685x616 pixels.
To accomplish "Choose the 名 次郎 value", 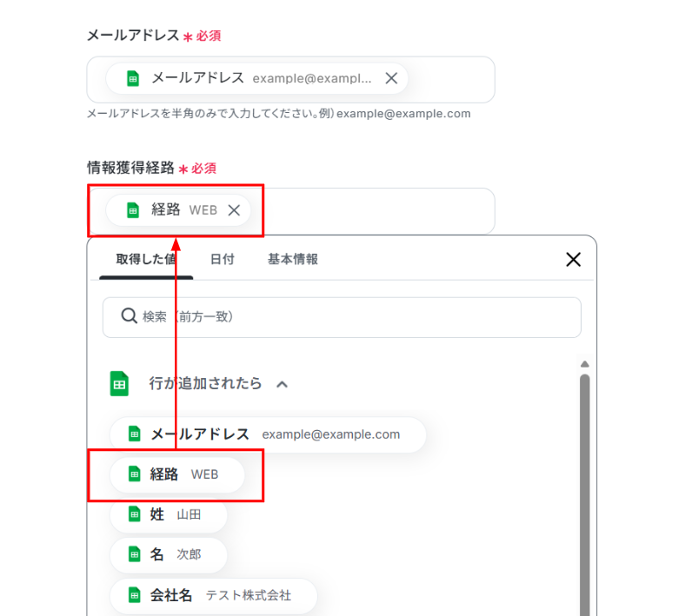I will point(168,554).
